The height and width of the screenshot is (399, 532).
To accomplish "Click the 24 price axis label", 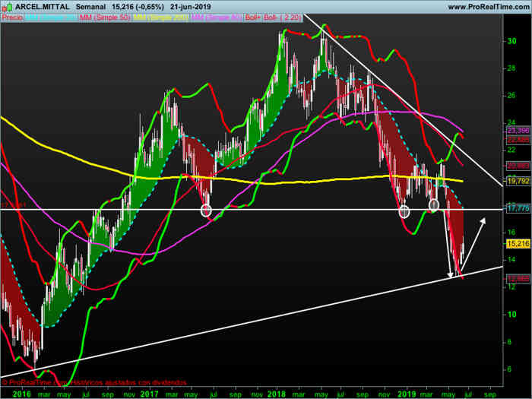I will pos(511,122).
